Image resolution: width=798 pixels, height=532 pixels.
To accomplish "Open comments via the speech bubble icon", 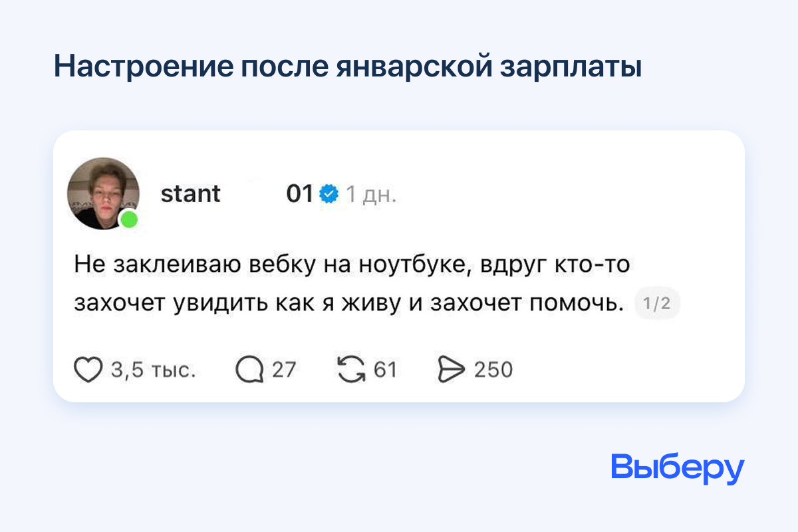I will click(249, 370).
